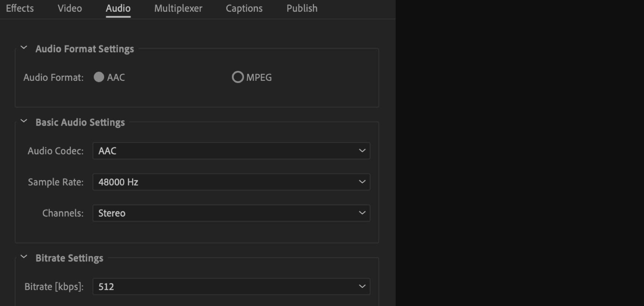Switch to the Captions tab
The height and width of the screenshot is (306, 644).
(x=244, y=8)
